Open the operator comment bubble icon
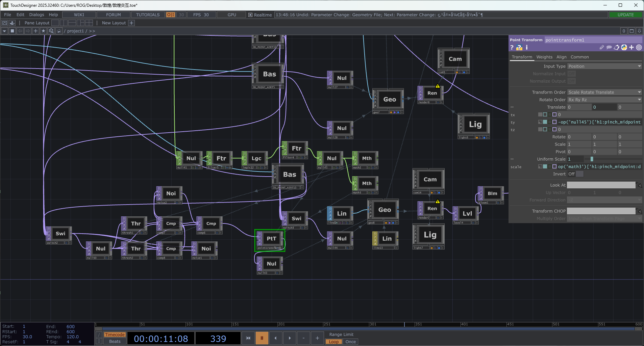The height and width of the screenshot is (346, 644). [609, 48]
